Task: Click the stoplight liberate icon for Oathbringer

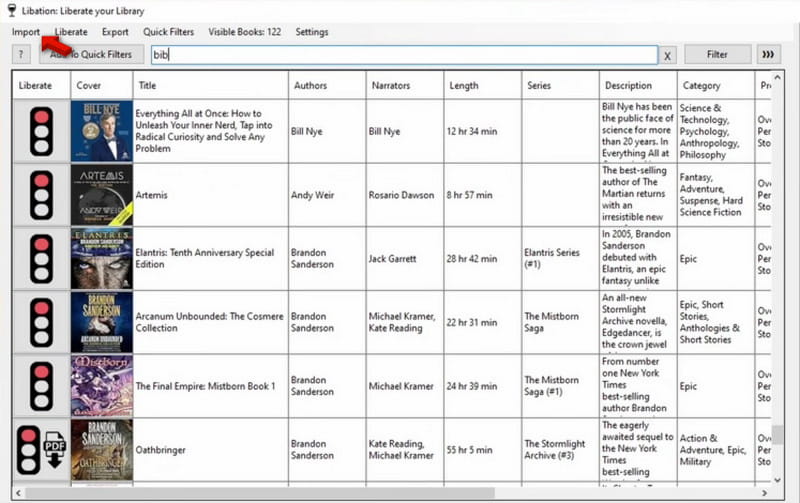Action: [x=29, y=450]
